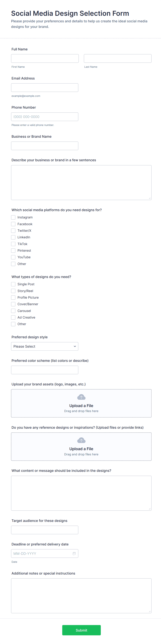Screen dimensions: 161x644
Task: Select the Story/Reel checkbox
Action: coord(13,291)
